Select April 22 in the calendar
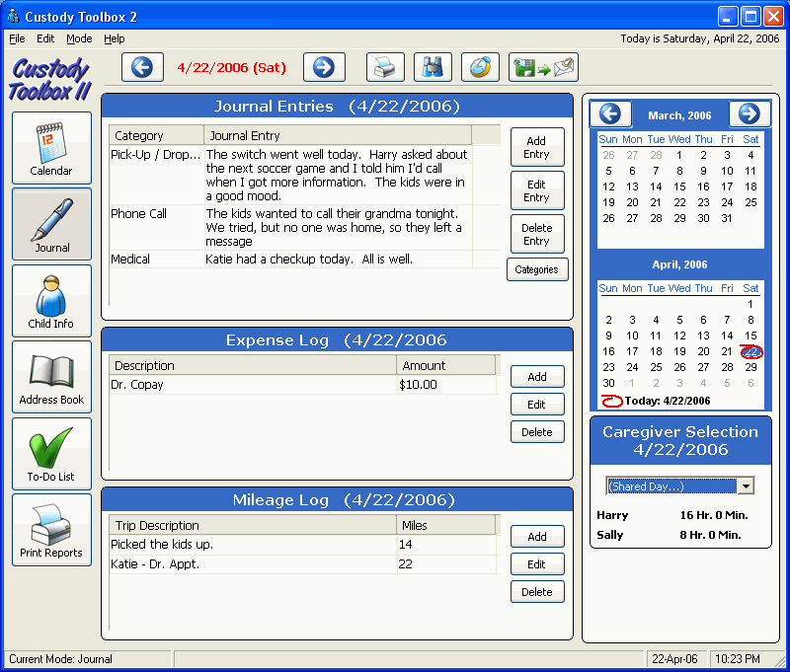 tap(750, 352)
